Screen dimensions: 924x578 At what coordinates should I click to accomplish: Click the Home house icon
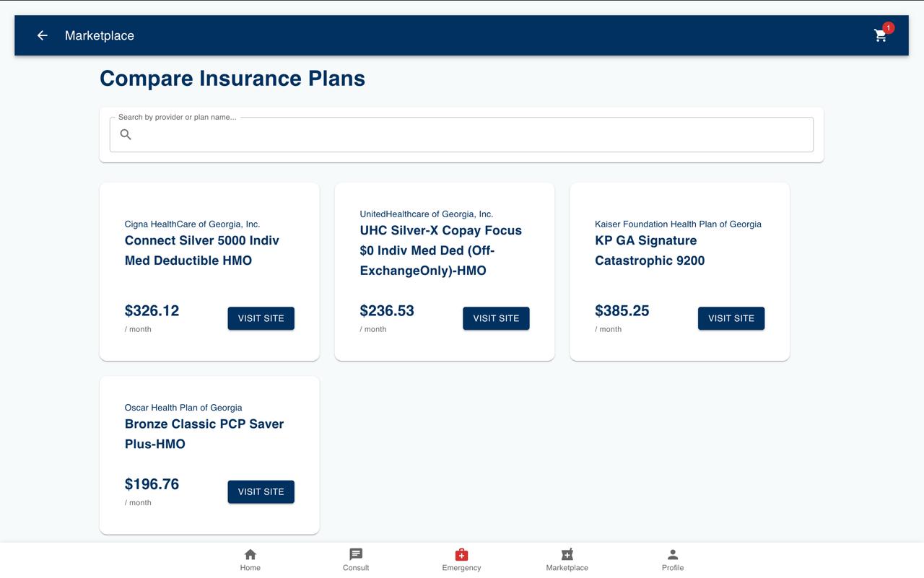point(250,554)
